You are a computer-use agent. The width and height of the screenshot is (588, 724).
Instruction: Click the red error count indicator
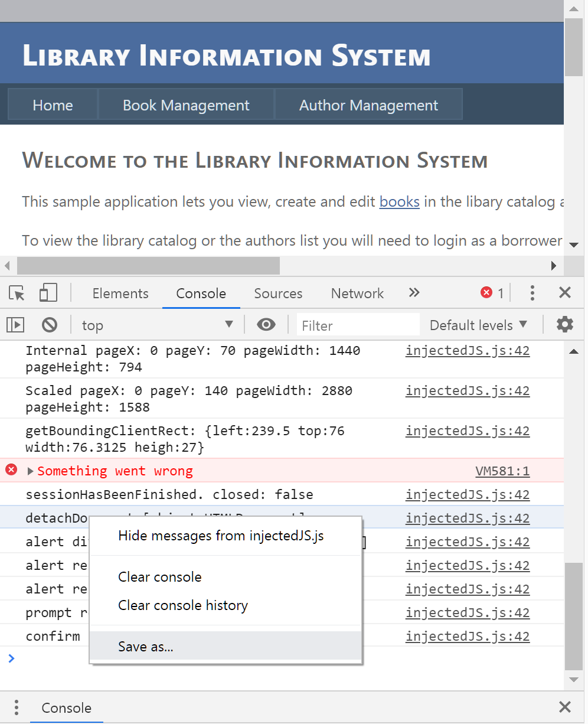(x=492, y=293)
